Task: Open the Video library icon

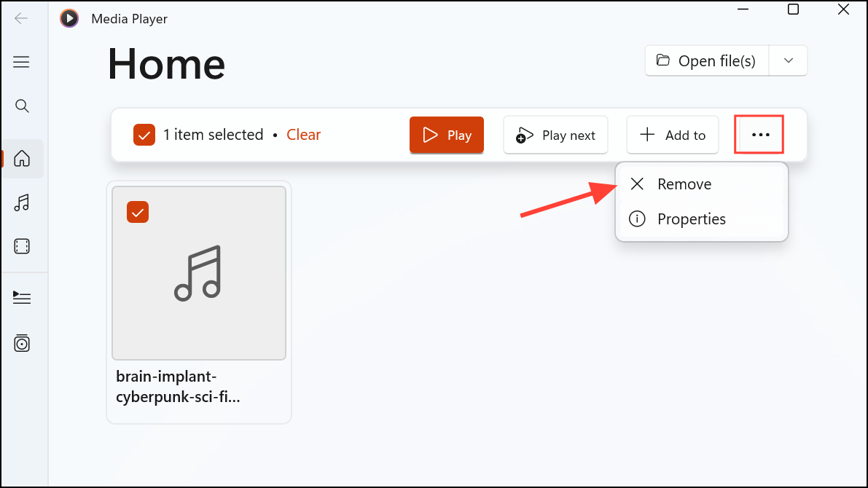Action: coord(22,246)
